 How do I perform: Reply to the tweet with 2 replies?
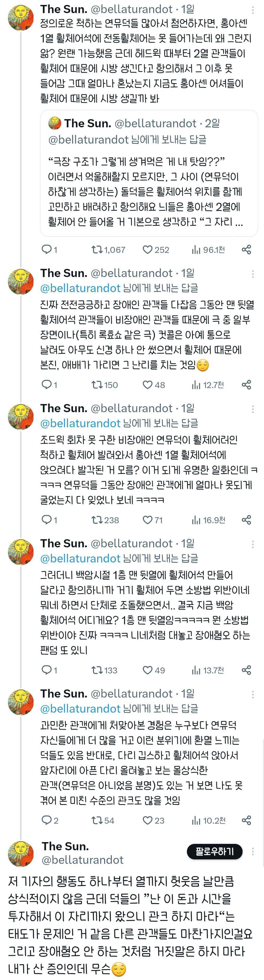pos(47,820)
